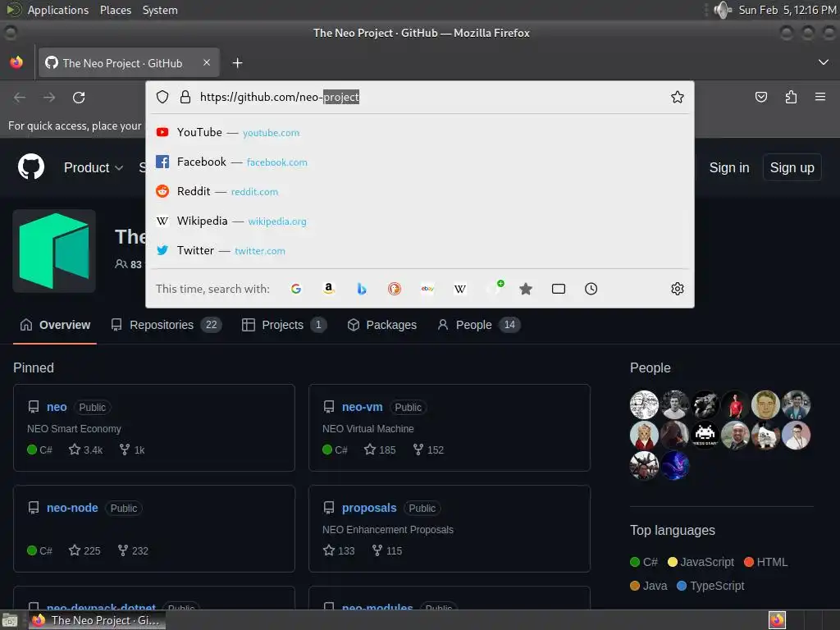Search this time with Google icon

[295, 289]
